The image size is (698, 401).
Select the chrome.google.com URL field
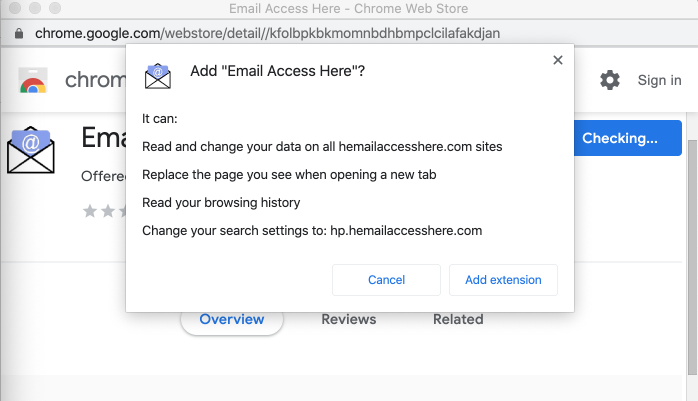tap(260, 33)
